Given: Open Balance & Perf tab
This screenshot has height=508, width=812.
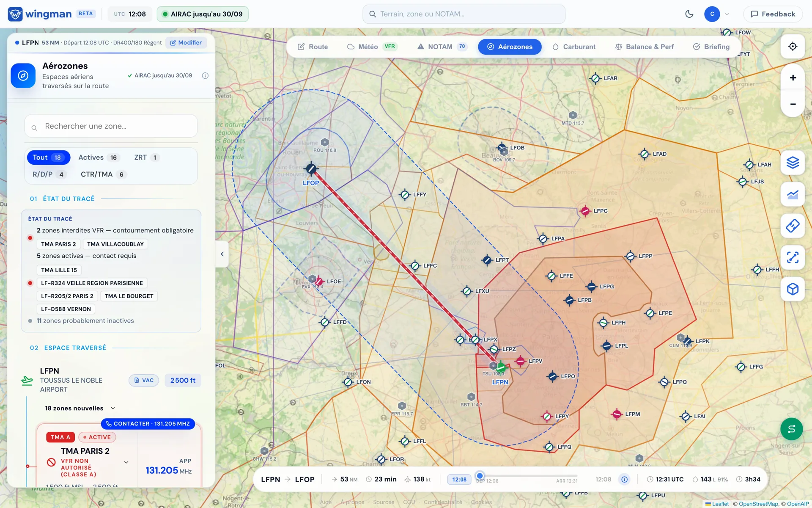Looking at the screenshot, I should [644, 47].
